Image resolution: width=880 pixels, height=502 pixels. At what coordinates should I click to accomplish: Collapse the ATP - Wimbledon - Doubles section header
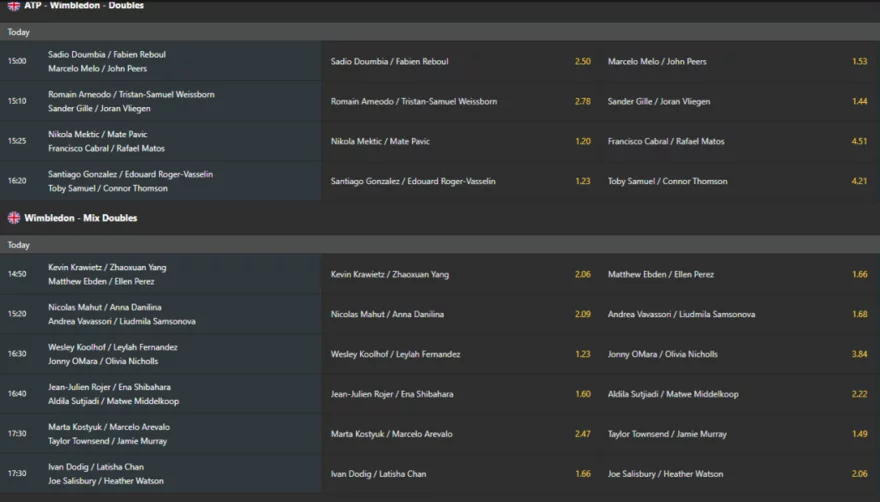pos(440,6)
